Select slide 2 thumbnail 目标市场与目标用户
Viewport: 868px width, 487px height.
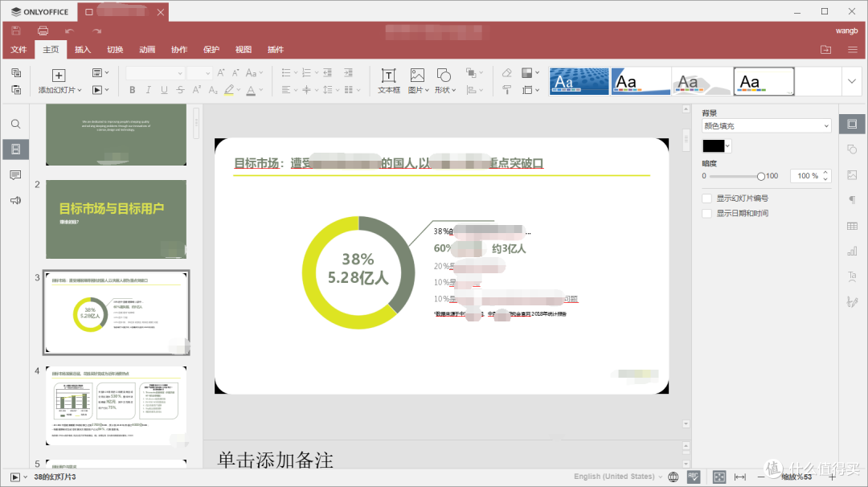pos(116,219)
